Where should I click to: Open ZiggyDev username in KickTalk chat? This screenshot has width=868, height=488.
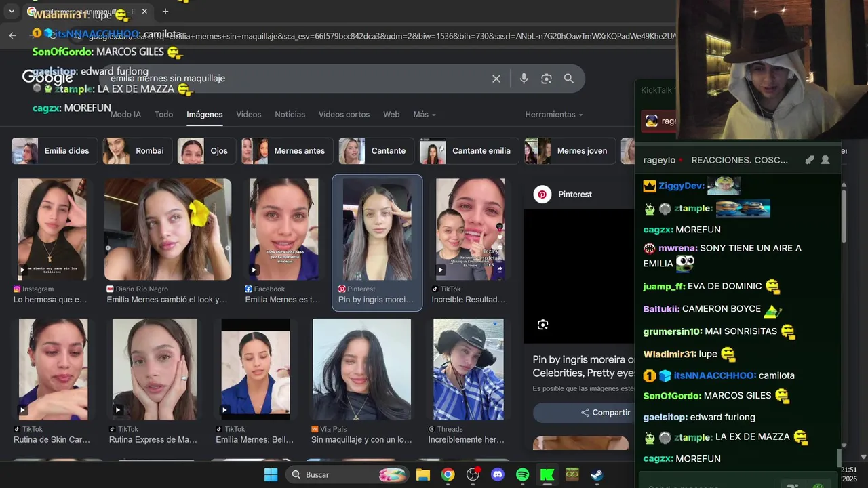[681, 186]
